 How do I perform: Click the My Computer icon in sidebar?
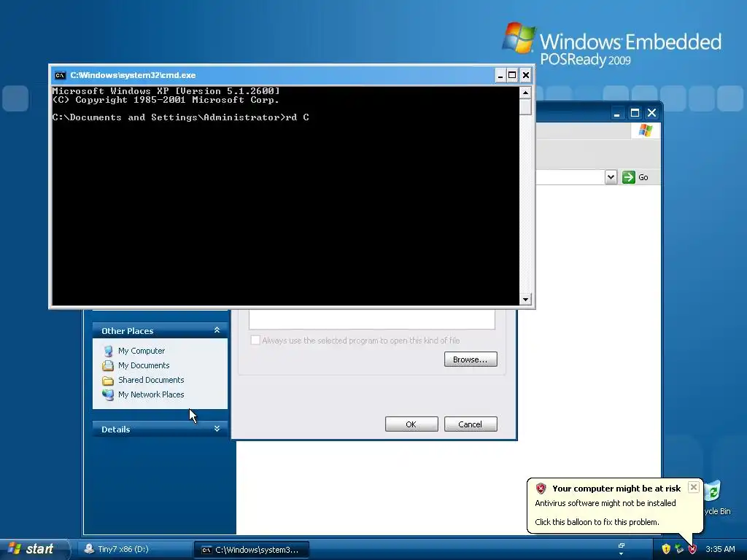(108, 351)
